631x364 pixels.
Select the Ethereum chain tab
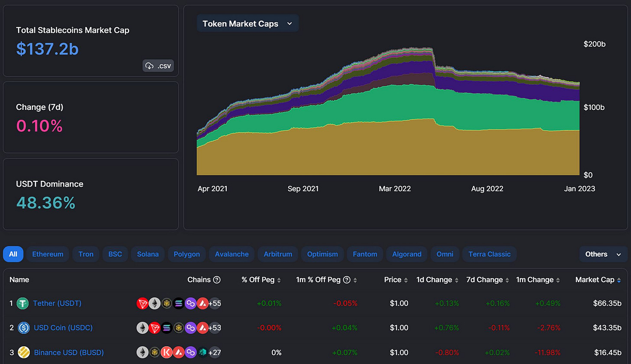(48, 254)
